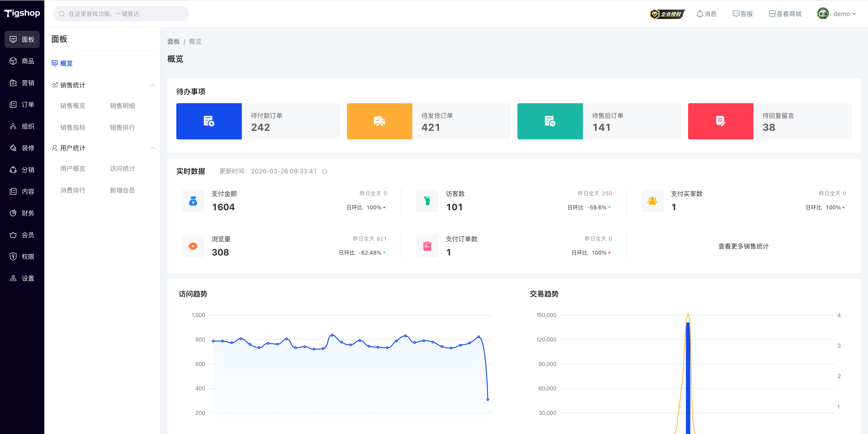Image resolution: width=868 pixels, height=434 pixels.
Task: Open the 权限 permissions shield icon
Action: click(13, 257)
